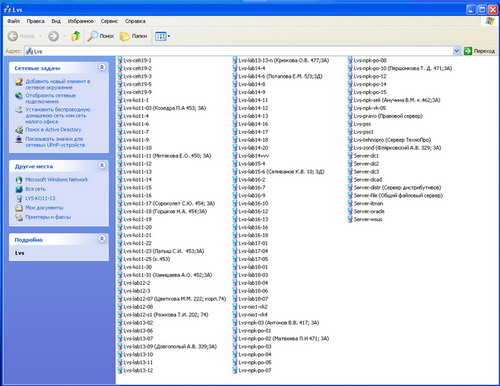Select computer icon Server-wsus

tap(350, 219)
